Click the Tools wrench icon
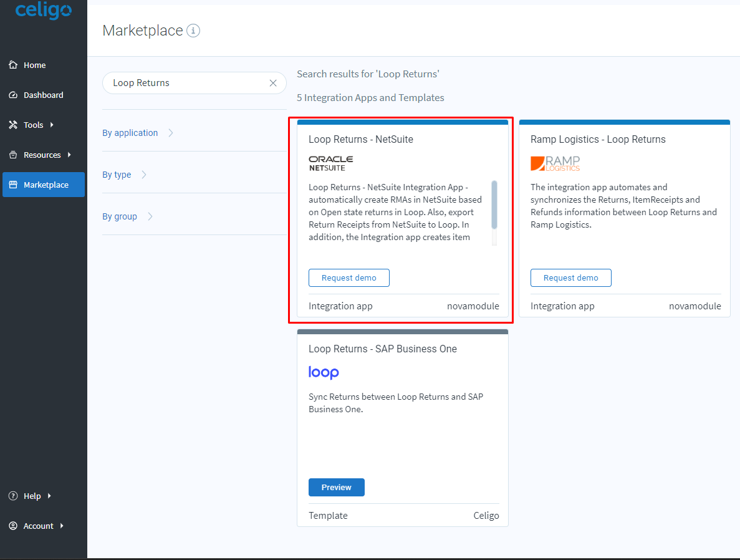 pyautogui.click(x=13, y=125)
